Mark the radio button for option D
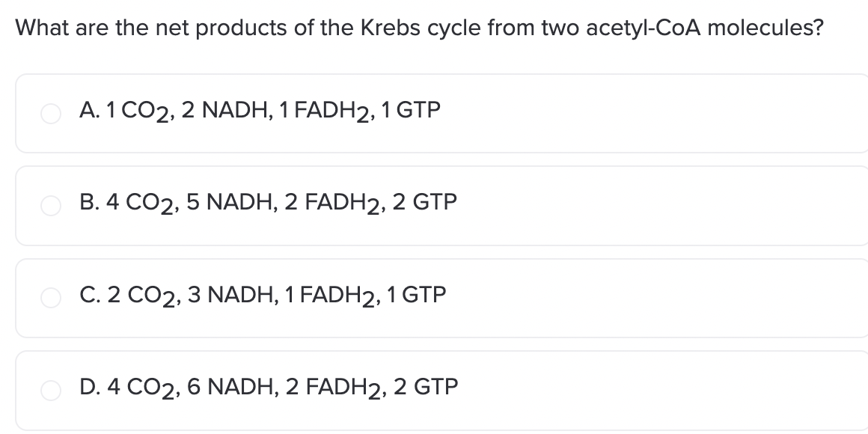Screen dimensions: 868x434 [x=51, y=391]
